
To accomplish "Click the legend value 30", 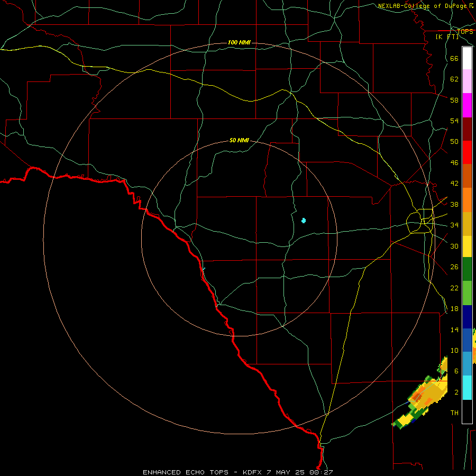I will click(x=454, y=246).
